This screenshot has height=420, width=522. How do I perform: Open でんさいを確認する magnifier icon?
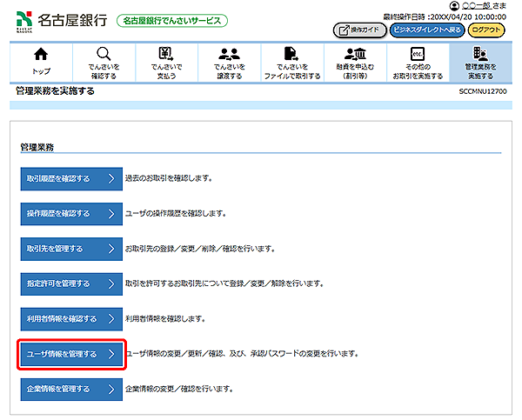pos(104,55)
